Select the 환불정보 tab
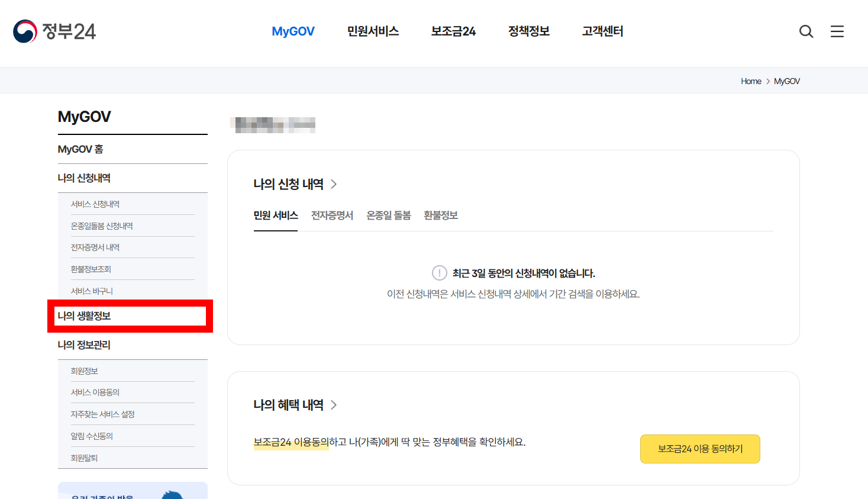Image resolution: width=868 pixels, height=499 pixels. click(x=441, y=215)
